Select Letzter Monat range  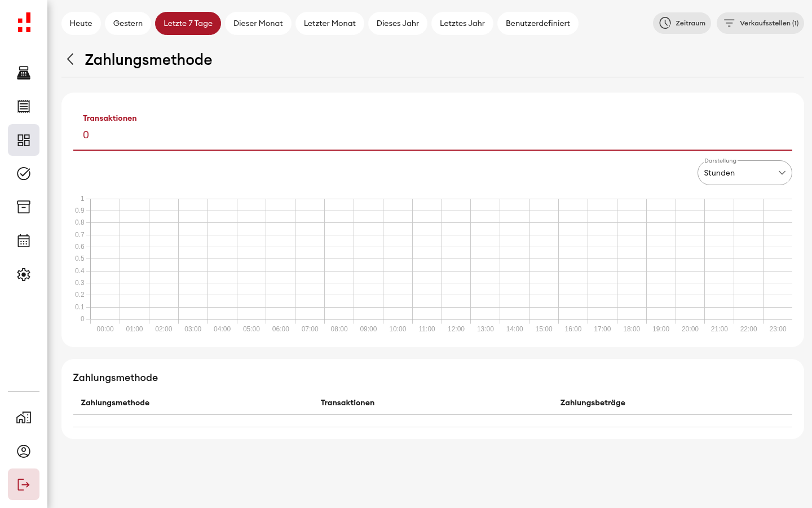click(x=330, y=23)
